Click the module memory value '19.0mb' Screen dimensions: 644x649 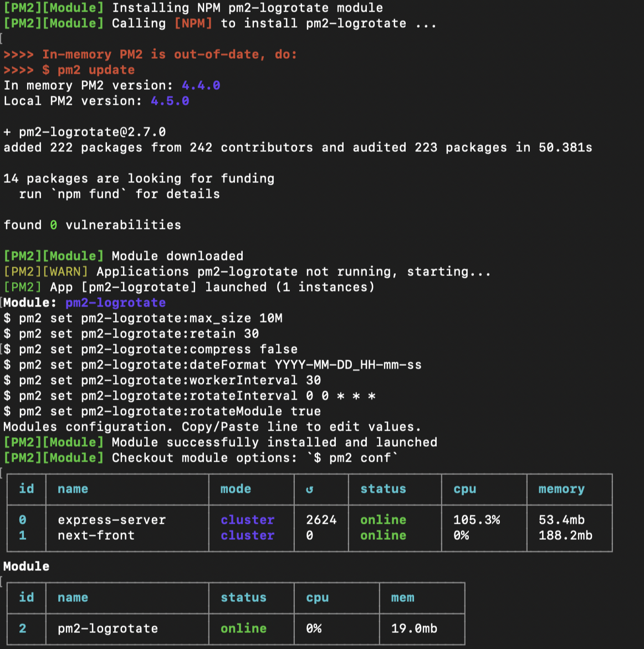415,628
